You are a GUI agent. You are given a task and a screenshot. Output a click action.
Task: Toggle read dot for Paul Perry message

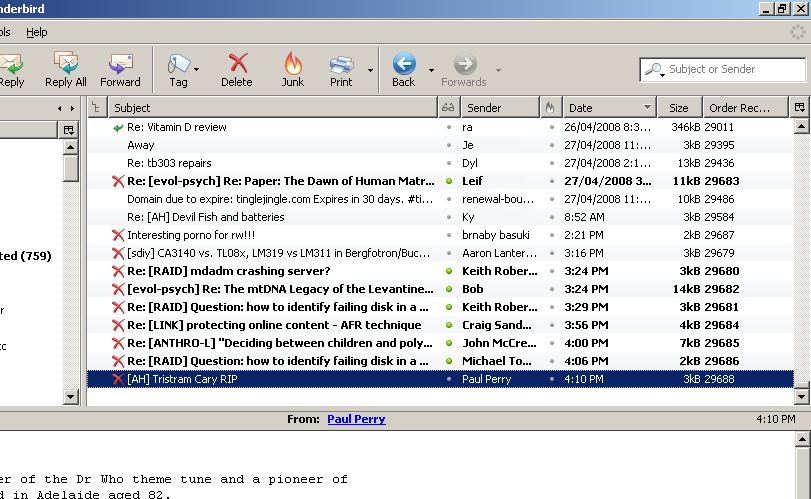pyautogui.click(x=449, y=379)
